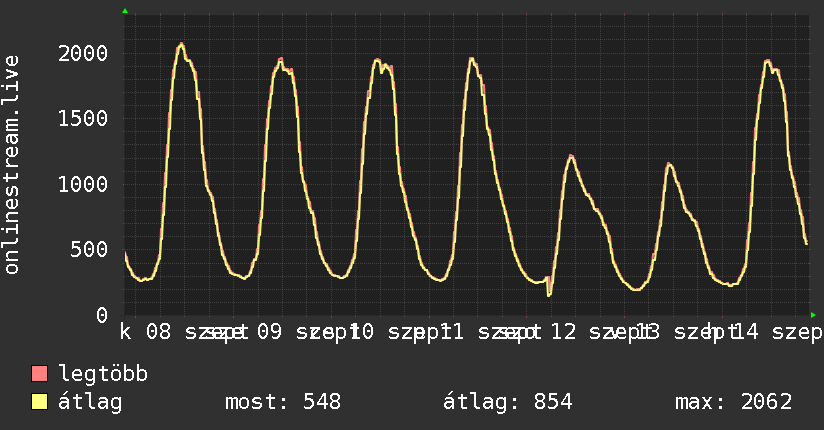Click the onlinestream.live vertical axis title
Image resolution: width=824 pixels, height=430 pixels.
point(12,165)
